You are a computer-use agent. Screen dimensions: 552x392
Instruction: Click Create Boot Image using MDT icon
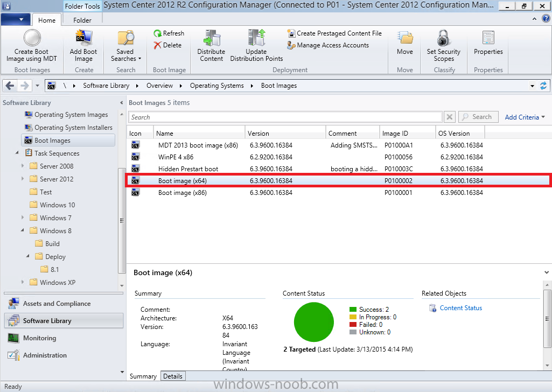[32, 37]
